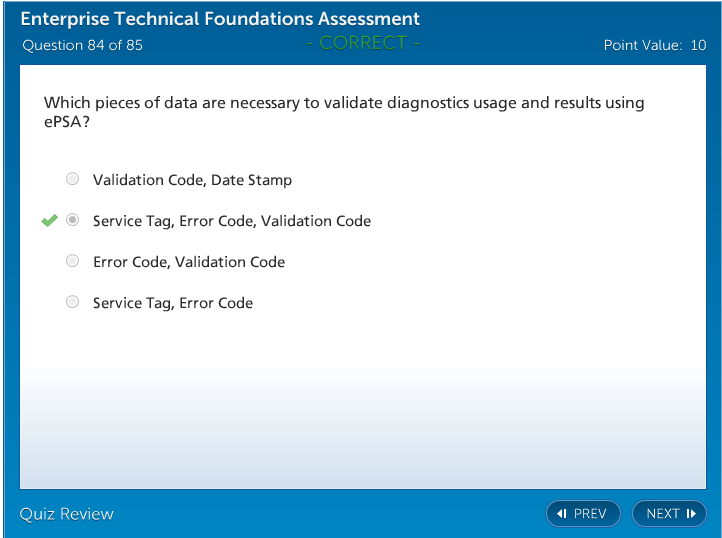Choose the "Error Code, Validation Code" radio button
This screenshot has height=538, width=722.
coord(72,261)
